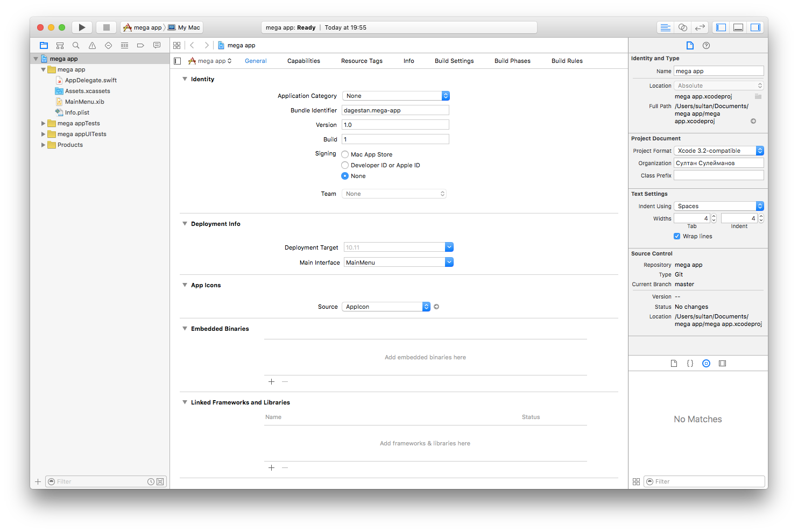
Task: Open the Symbol navigator icon
Action: [x=60, y=46]
